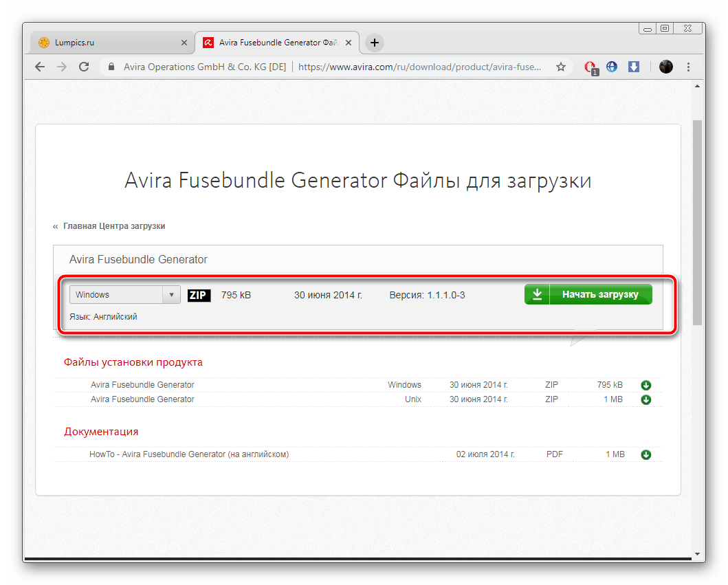Click the browser back arrow
The image size is (728, 585).
40,67
